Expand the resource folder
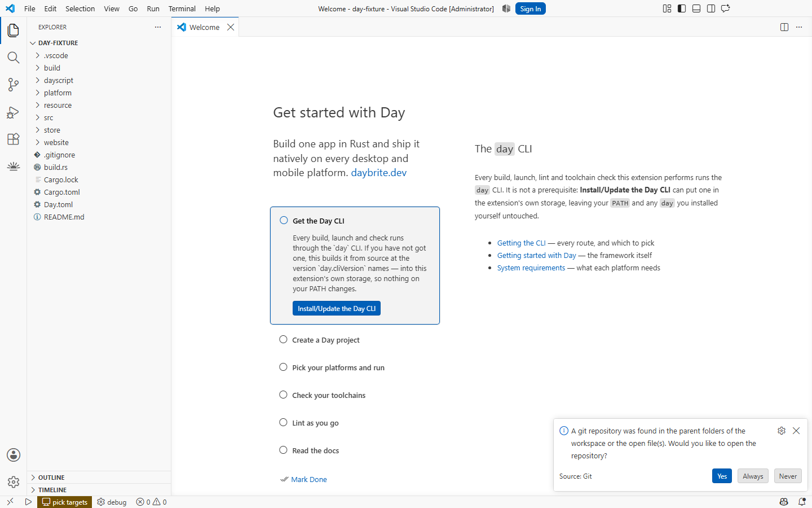The image size is (812, 508). (99, 105)
